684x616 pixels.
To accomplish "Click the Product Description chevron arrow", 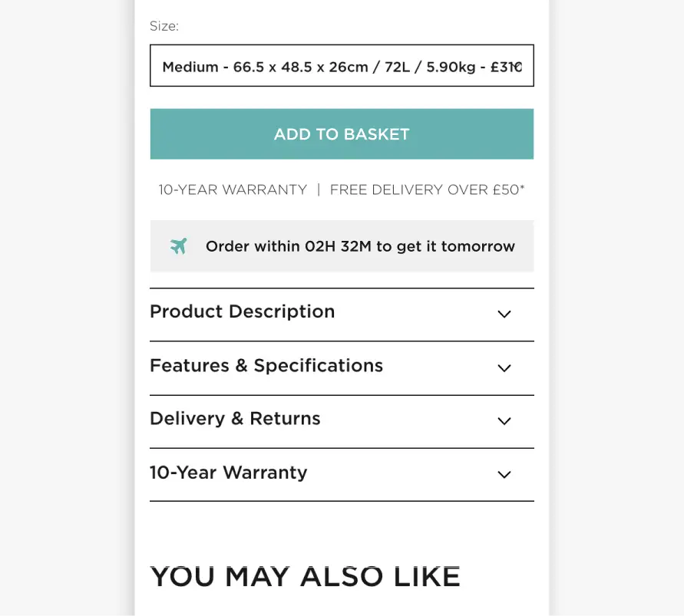I will coord(504,314).
